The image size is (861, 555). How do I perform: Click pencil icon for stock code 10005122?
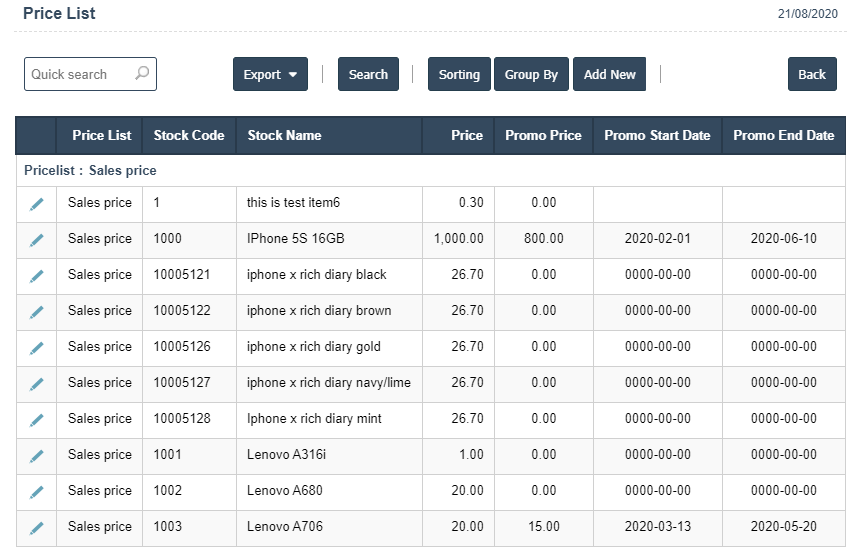tap(37, 312)
